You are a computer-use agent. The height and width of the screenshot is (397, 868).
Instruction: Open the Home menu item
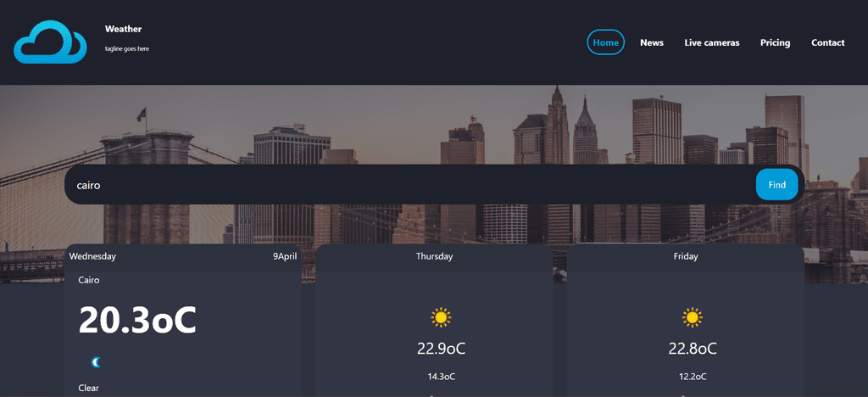(x=605, y=42)
